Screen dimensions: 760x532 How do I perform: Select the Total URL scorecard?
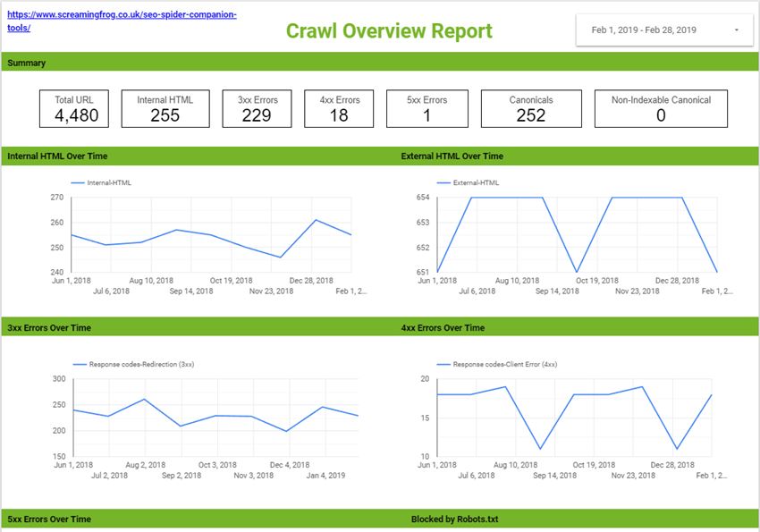pyautogui.click(x=76, y=108)
